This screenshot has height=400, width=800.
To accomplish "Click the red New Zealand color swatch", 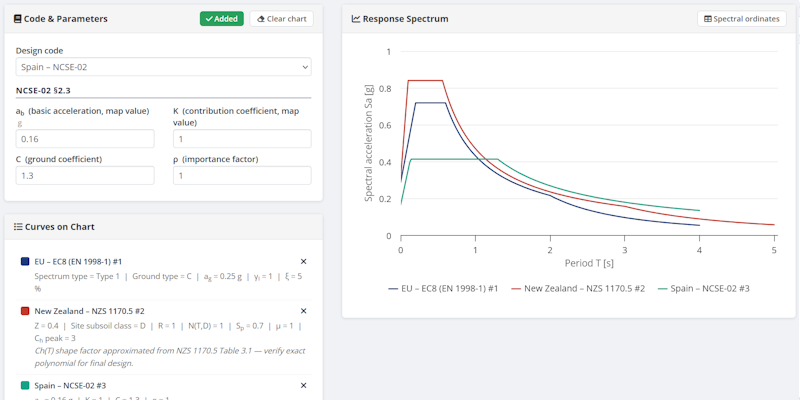I will tap(25, 311).
